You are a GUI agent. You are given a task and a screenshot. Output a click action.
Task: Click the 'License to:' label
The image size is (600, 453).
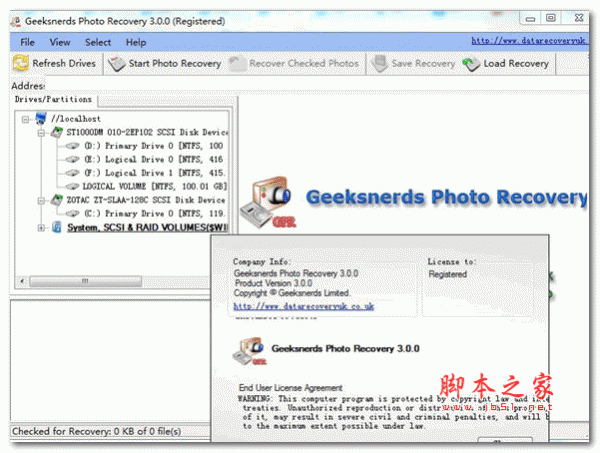(452, 262)
